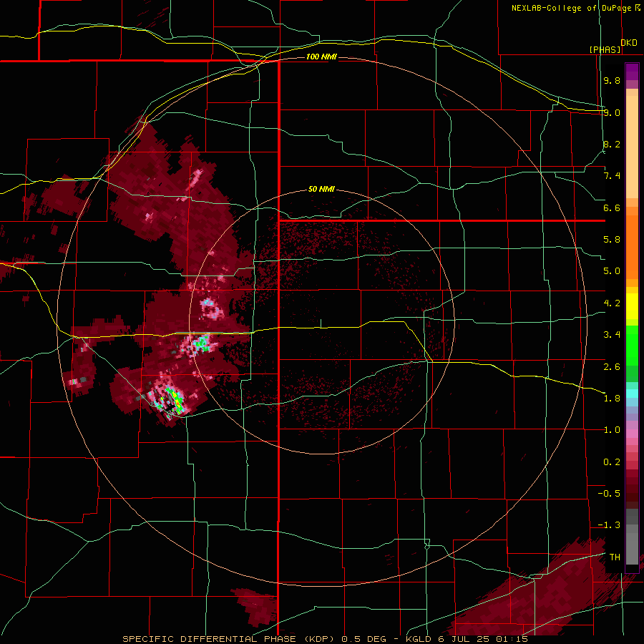Click the 3.4 scale value
Viewport: 644px width, 644px height.
point(612,335)
